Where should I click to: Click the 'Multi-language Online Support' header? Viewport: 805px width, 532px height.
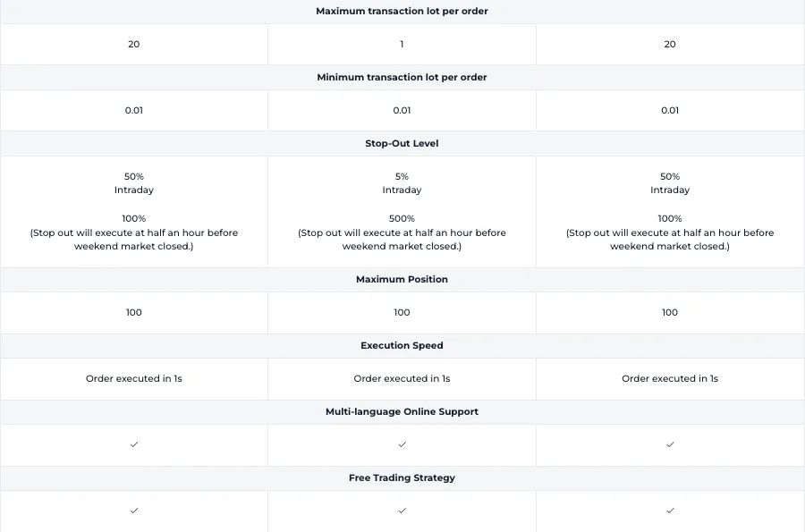point(402,412)
